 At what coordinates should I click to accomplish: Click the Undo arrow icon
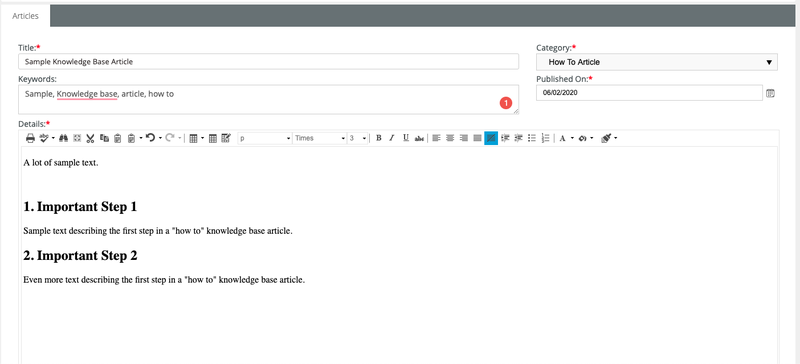coord(150,138)
